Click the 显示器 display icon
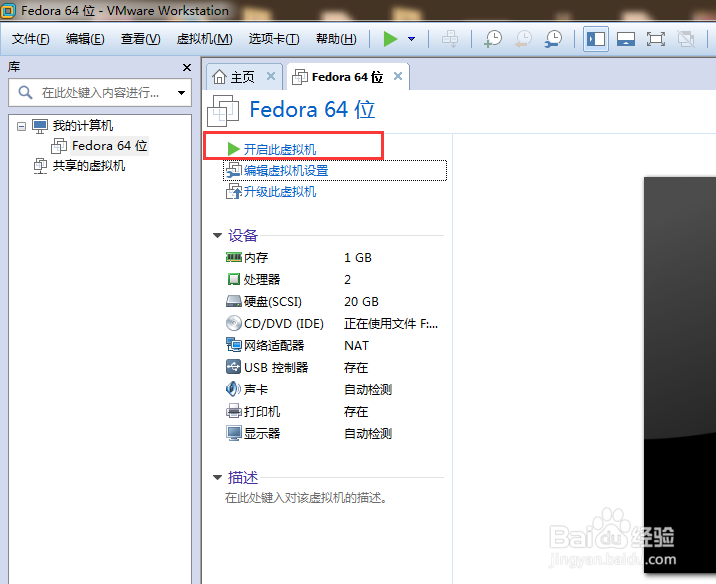716x584 pixels. tap(234, 433)
